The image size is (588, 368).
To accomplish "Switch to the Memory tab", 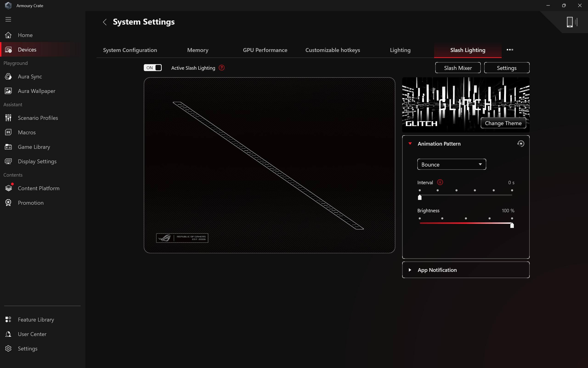I will (198, 50).
